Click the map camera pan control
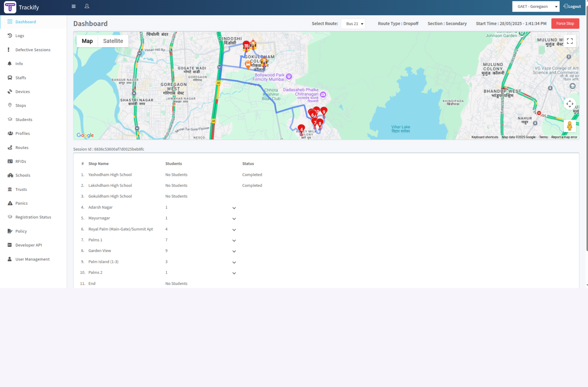Screen dimensions: 588x387 click(x=570, y=104)
